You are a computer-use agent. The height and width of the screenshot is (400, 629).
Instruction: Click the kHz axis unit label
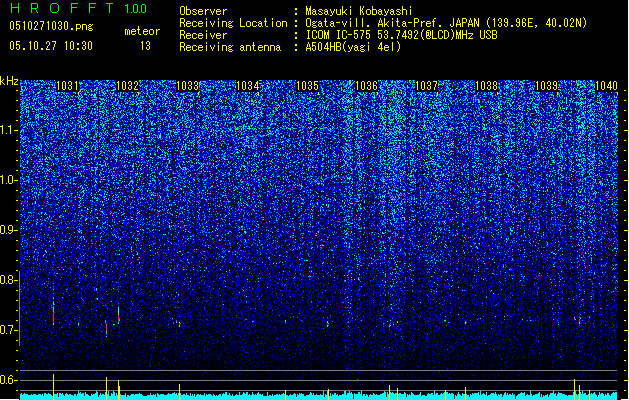tap(9, 81)
